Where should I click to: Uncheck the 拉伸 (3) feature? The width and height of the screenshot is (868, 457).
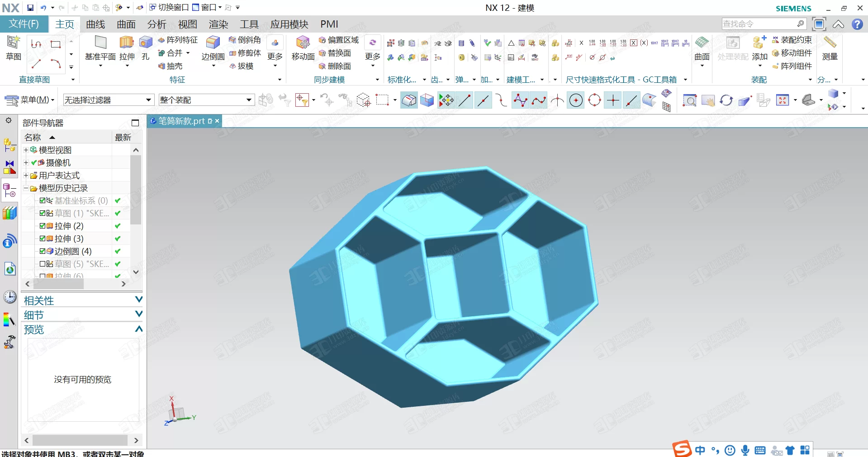(43, 238)
